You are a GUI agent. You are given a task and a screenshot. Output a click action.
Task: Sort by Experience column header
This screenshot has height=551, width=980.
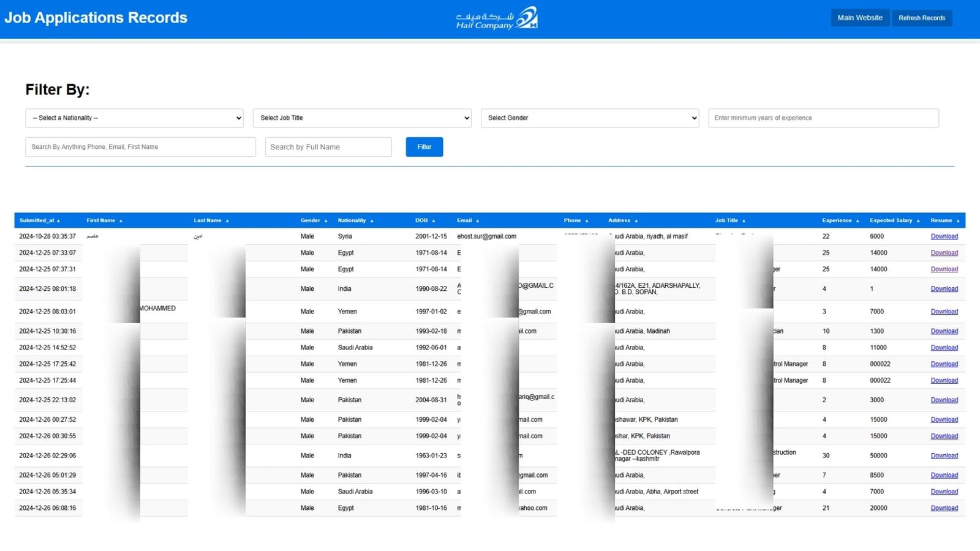[840, 220]
